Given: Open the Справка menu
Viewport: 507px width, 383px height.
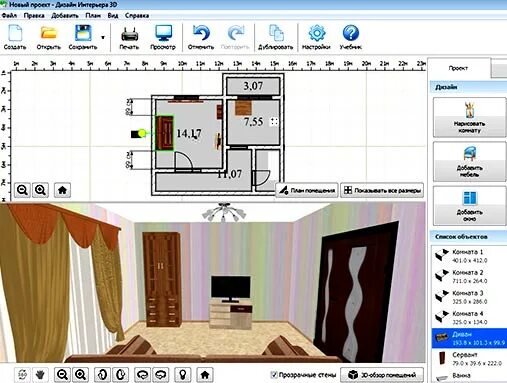Looking at the screenshot, I should point(137,16).
